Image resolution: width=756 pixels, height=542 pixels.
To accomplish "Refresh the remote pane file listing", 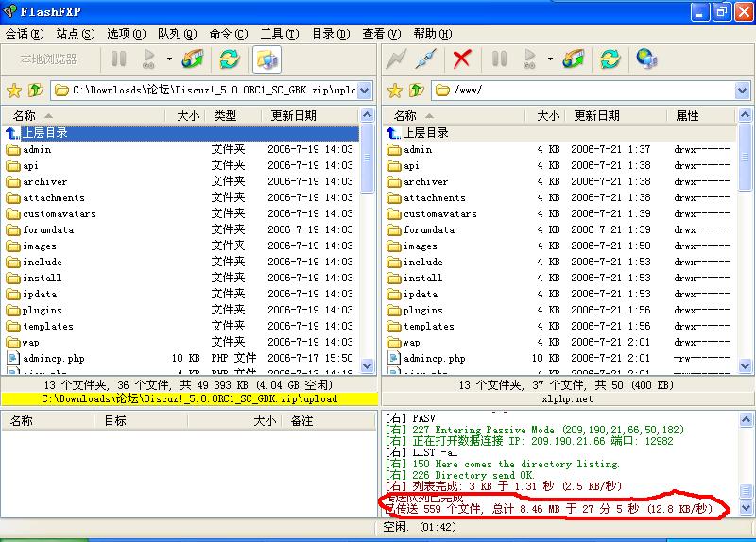I will (x=610, y=59).
